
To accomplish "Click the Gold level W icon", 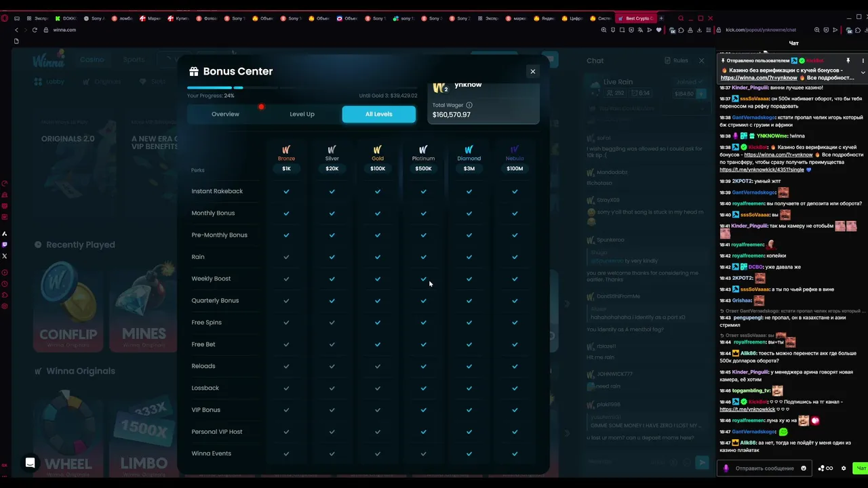I will (x=378, y=149).
